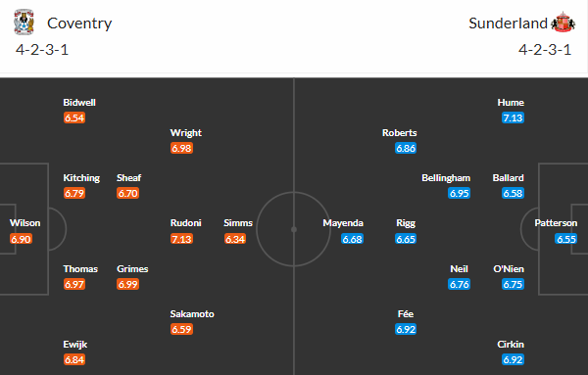
Task: Select Hume's 7.13 rating badge
Action: 513,118
